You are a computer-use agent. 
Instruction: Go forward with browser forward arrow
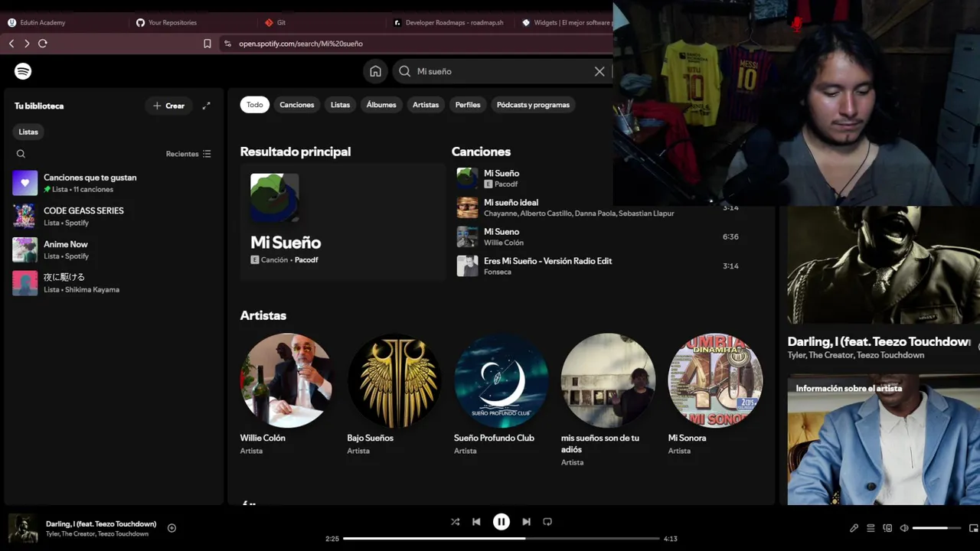pos(27,44)
